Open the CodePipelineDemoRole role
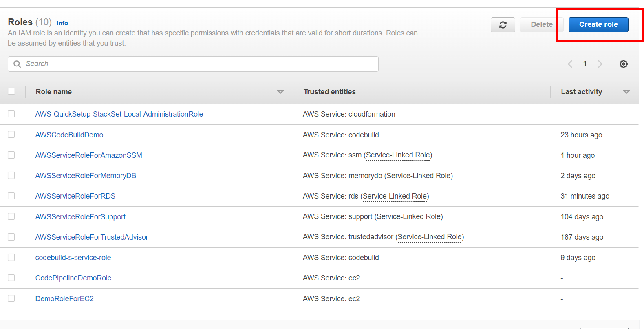Screen dimensions: 644x329 click(73, 278)
